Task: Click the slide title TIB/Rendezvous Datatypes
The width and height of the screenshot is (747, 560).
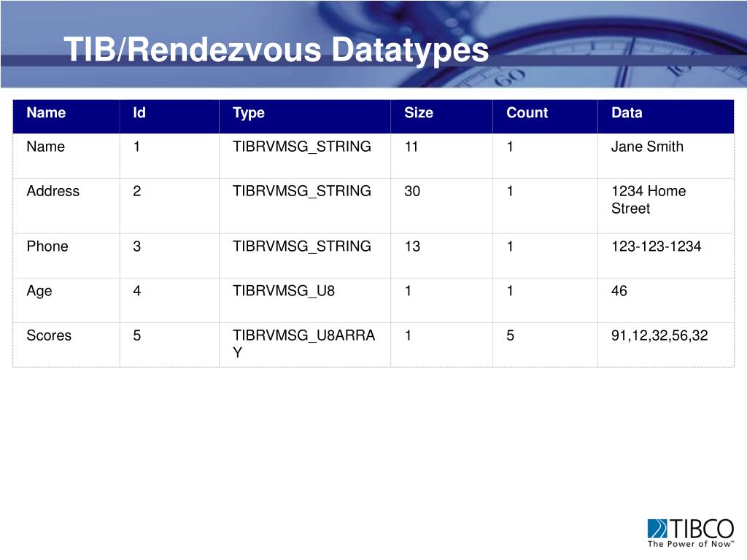Action: (276, 50)
